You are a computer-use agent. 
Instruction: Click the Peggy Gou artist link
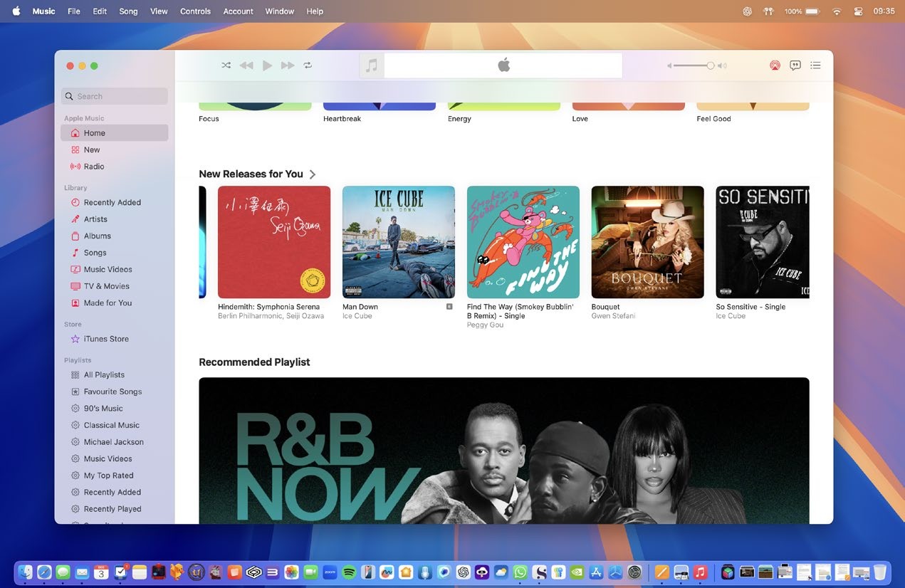(x=485, y=325)
